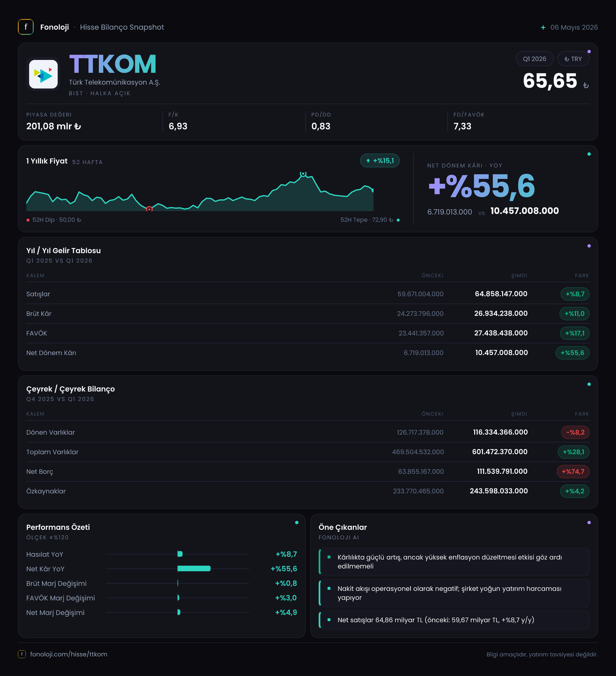This screenshot has height=676, width=616.
Task: Click the market value "201,08 mlr ₺"
Action: tap(54, 126)
